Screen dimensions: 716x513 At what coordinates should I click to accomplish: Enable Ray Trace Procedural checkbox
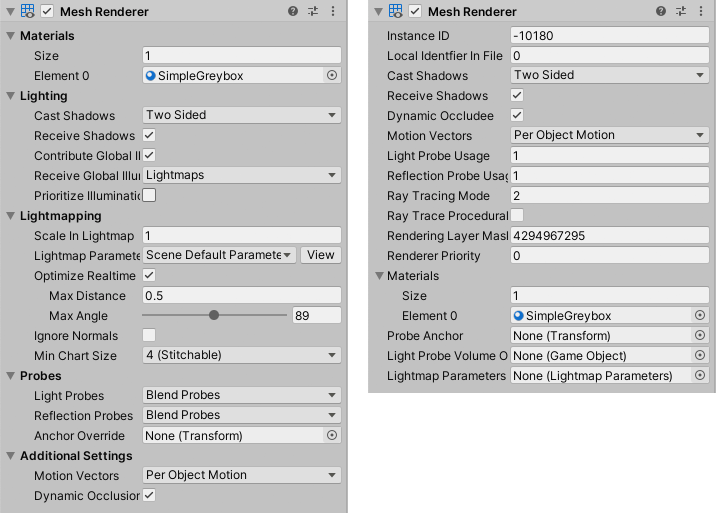pyautogui.click(x=517, y=215)
